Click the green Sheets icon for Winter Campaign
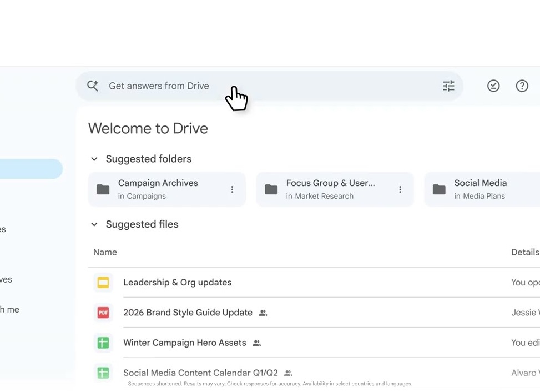The height and width of the screenshot is (392, 540). pos(103,343)
